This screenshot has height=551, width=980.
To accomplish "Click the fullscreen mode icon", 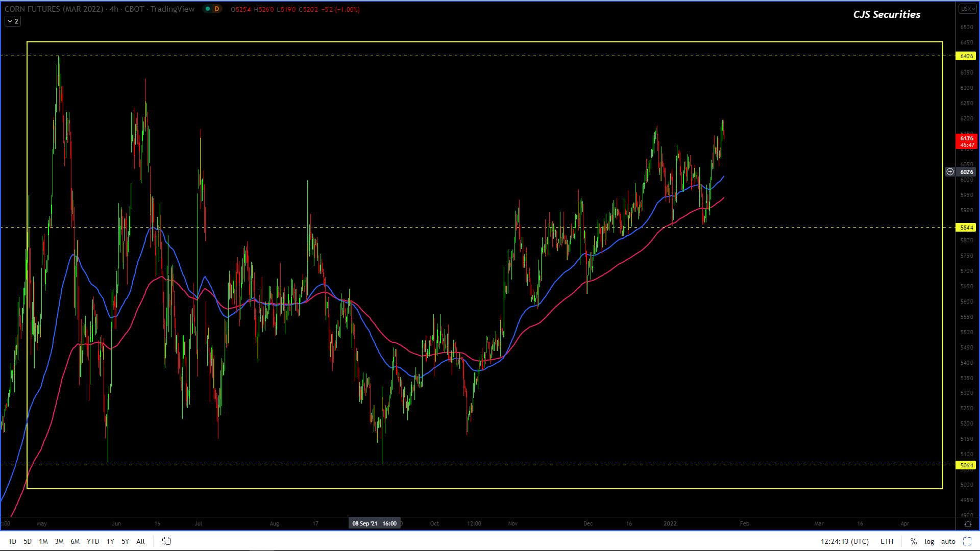I will 967,541.
